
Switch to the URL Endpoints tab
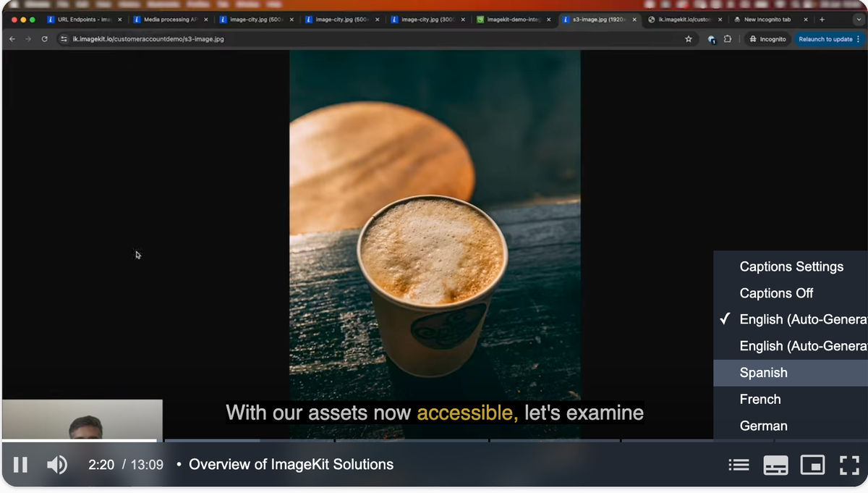click(x=84, y=20)
